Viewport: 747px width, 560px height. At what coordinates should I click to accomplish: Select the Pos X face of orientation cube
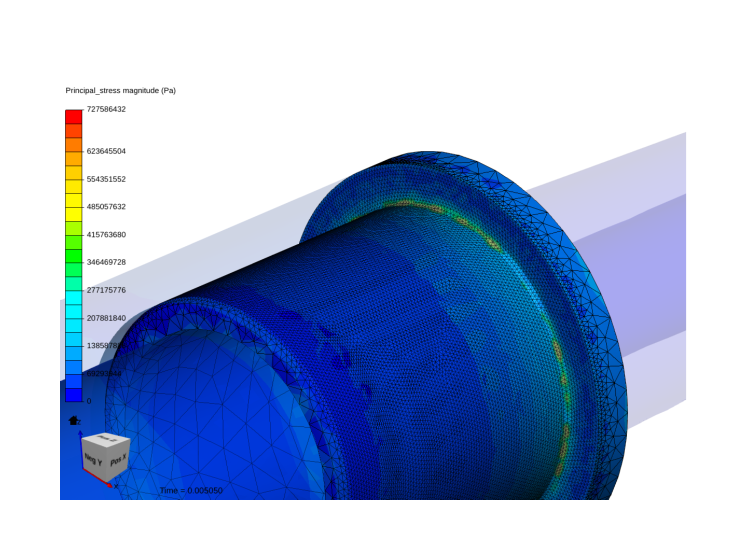[119, 460]
